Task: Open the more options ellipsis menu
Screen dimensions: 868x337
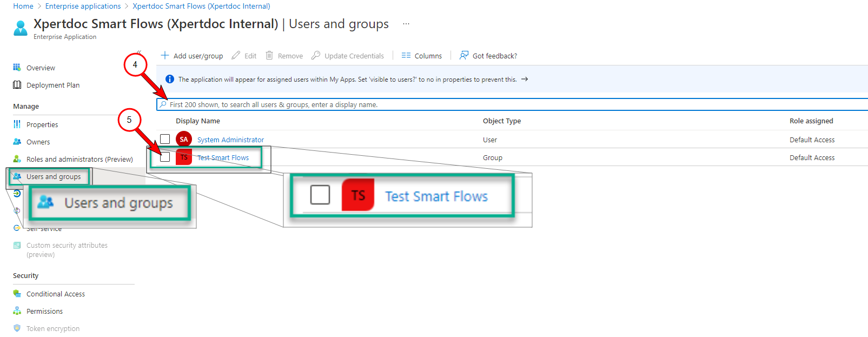Action: pos(406,24)
